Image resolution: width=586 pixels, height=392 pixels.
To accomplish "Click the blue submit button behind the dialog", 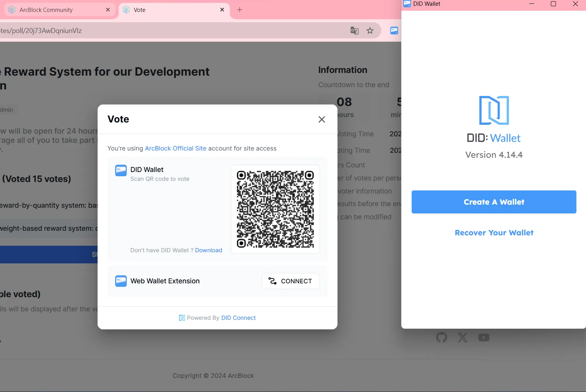I will coord(49,255).
